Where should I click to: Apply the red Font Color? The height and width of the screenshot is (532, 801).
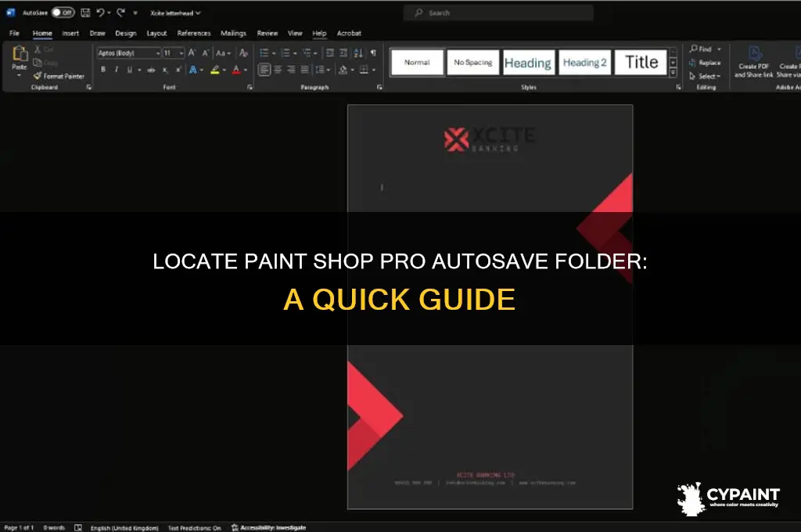point(236,70)
